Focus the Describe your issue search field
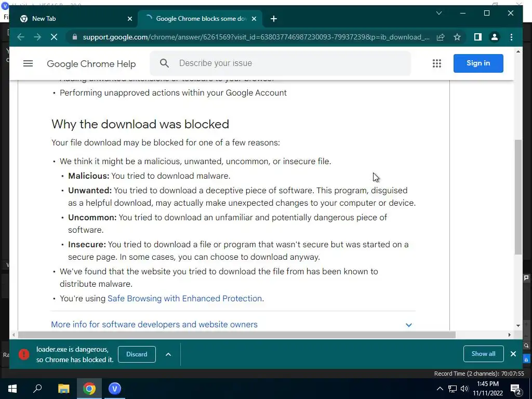Viewport: 532px width, 399px height. 280,63
